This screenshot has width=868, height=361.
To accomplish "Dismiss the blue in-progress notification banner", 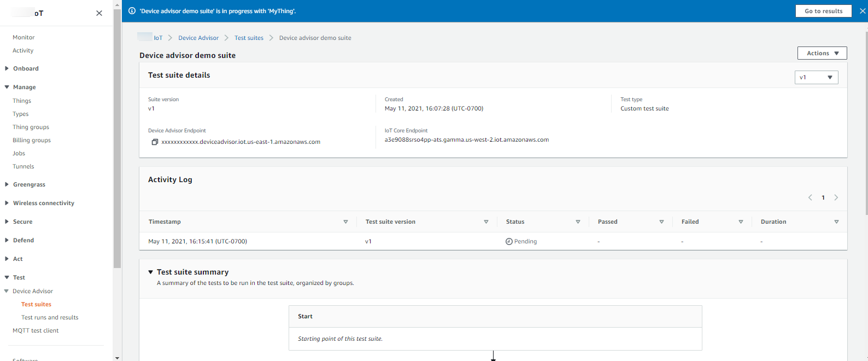I will pos(863,11).
